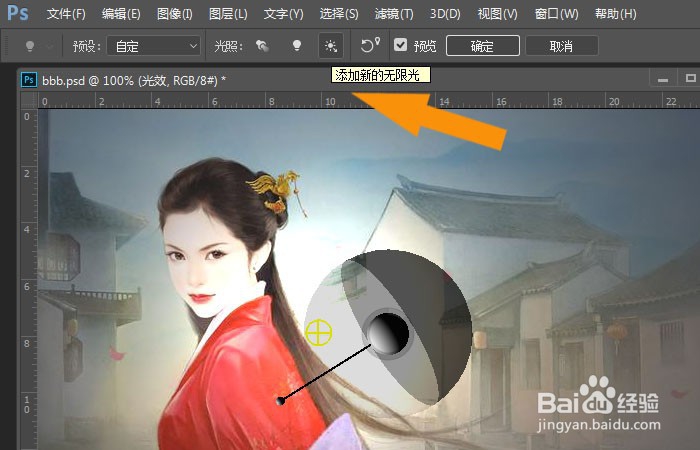Click the infinite light sphere center handle
The image size is (700, 450).
point(388,333)
